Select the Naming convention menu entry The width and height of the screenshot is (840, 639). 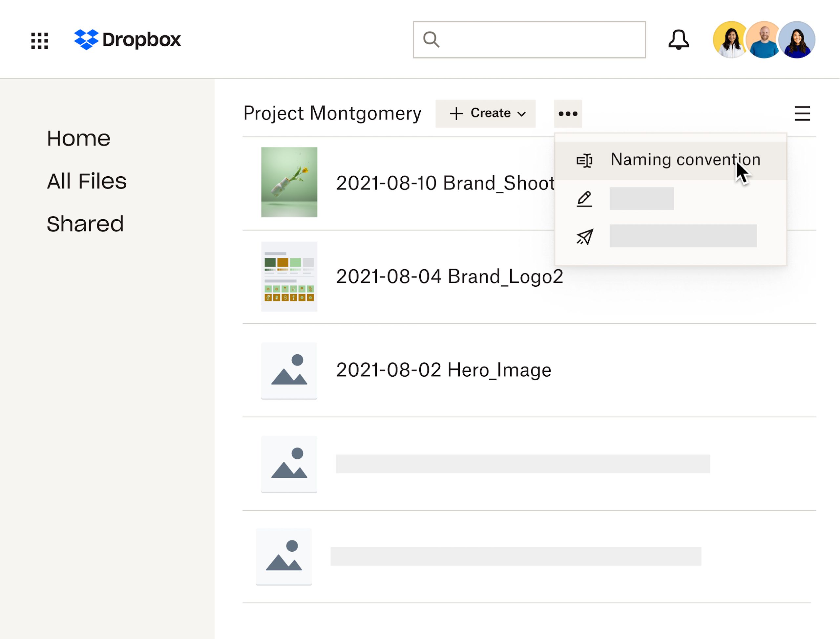click(x=670, y=159)
